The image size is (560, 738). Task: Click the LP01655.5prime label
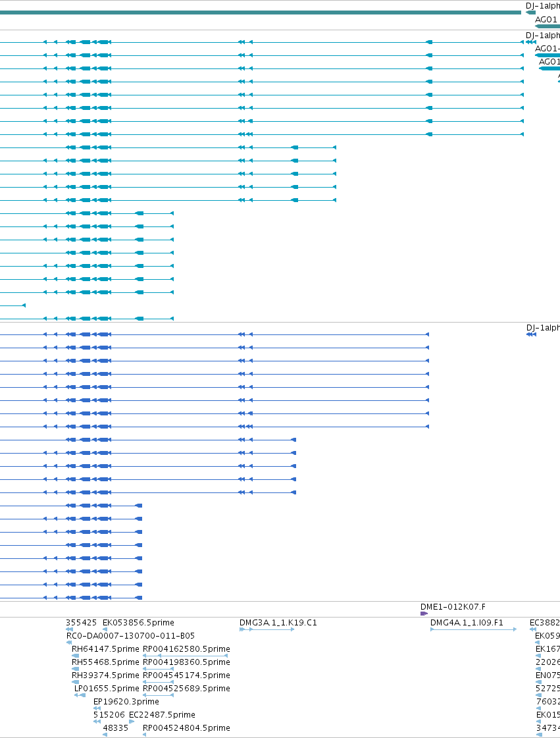pyautogui.click(x=107, y=689)
